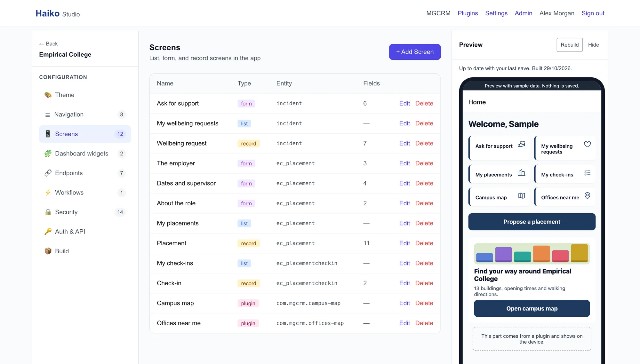Delete the Offices near me screen

(424, 323)
